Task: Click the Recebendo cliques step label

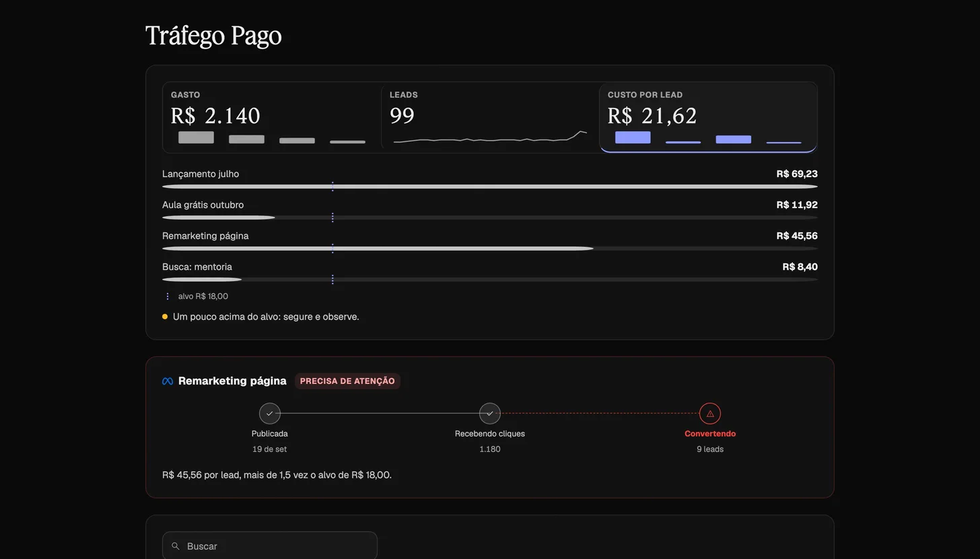Action: coord(490,434)
